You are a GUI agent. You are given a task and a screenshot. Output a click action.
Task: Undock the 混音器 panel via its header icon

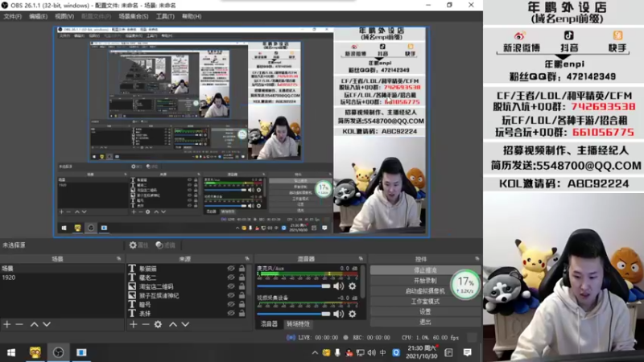pyautogui.click(x=361, y=258)
